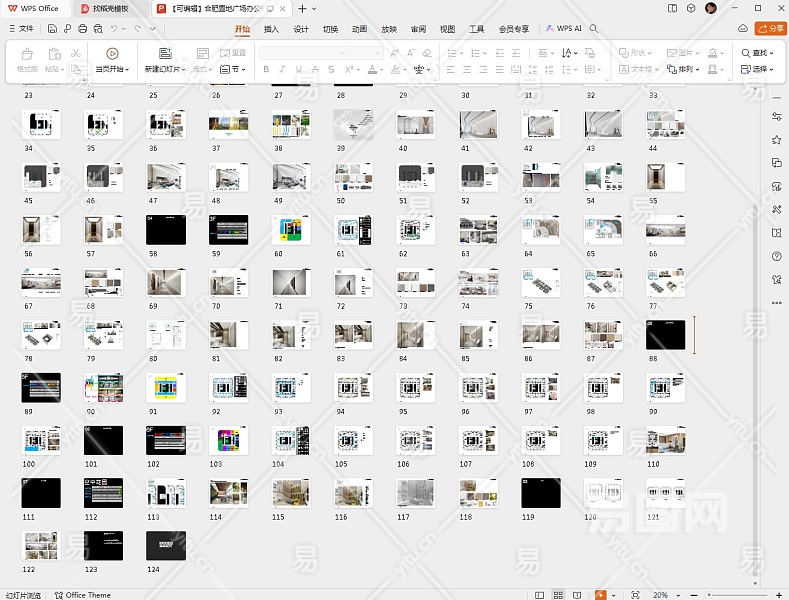Click the user avatar in title bar
The height and width of the screenshot is (600, 789).
[x=710, y=8]
